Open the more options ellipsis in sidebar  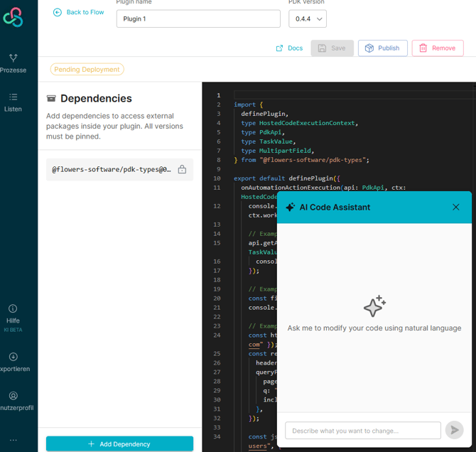(x=13, y=440)
